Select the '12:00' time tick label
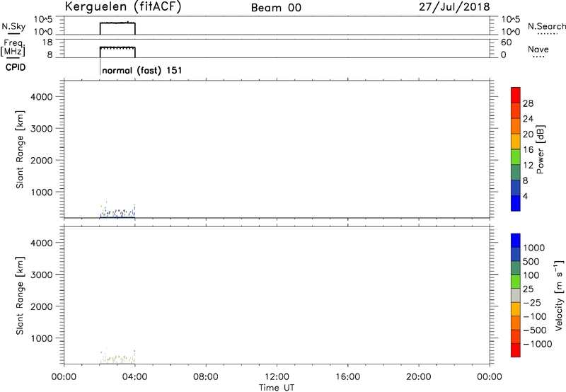The image size is (566, 392). (277, 377)
